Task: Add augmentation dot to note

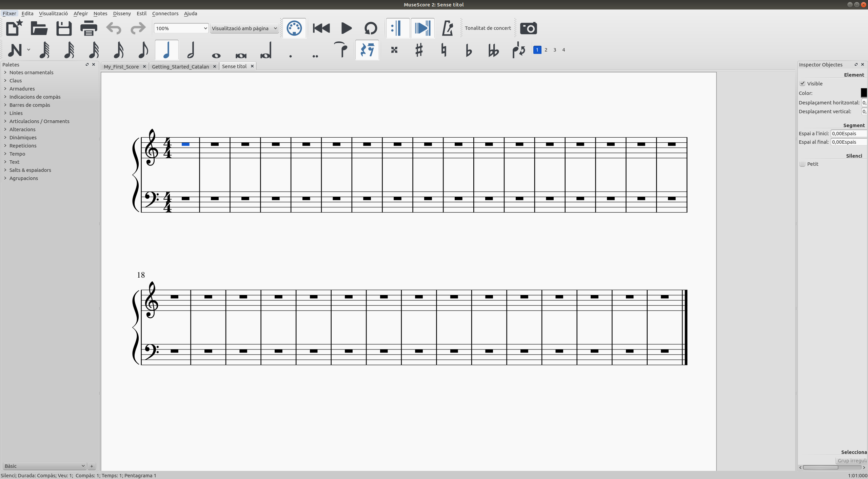Action: point(291,56)
